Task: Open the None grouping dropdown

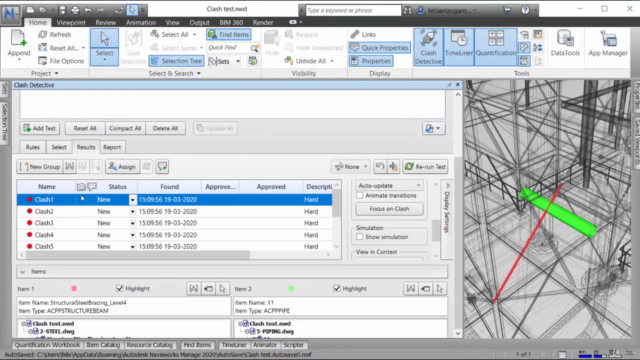Action: (351, 167)
